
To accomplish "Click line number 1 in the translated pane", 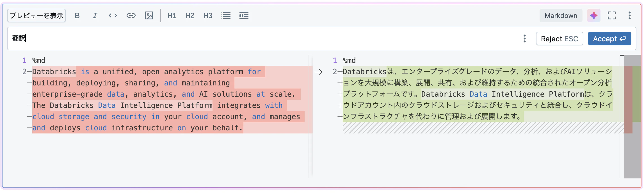I will pyautogui.click(x=335, y=60).
